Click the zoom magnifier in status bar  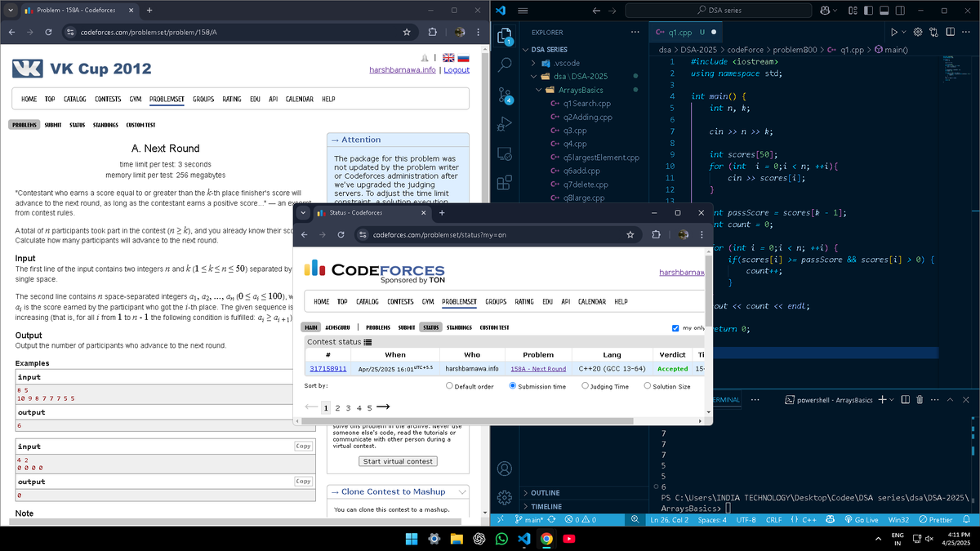(635, 519)
